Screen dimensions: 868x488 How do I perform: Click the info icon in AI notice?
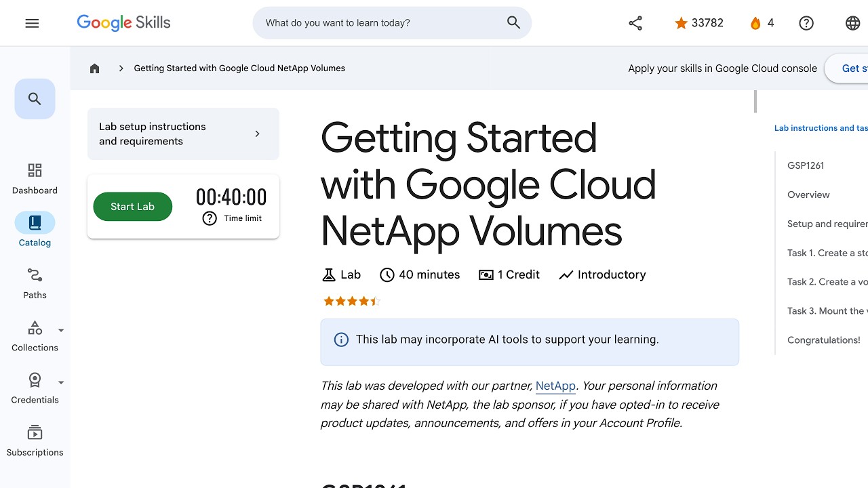click(x=341, y=340)
